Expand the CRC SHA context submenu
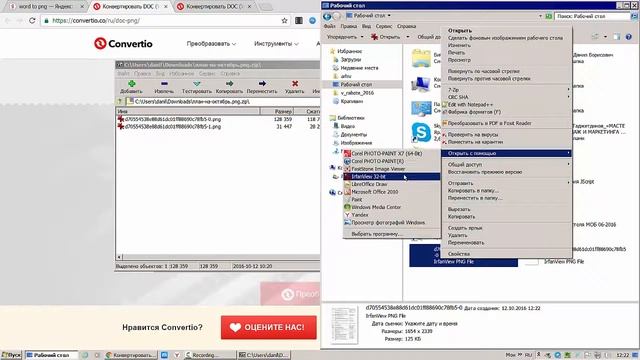 click(506, 97)
